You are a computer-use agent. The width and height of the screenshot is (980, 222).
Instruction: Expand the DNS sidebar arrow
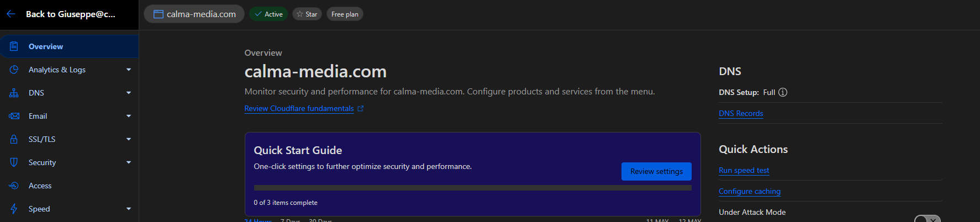coord(129,93)
